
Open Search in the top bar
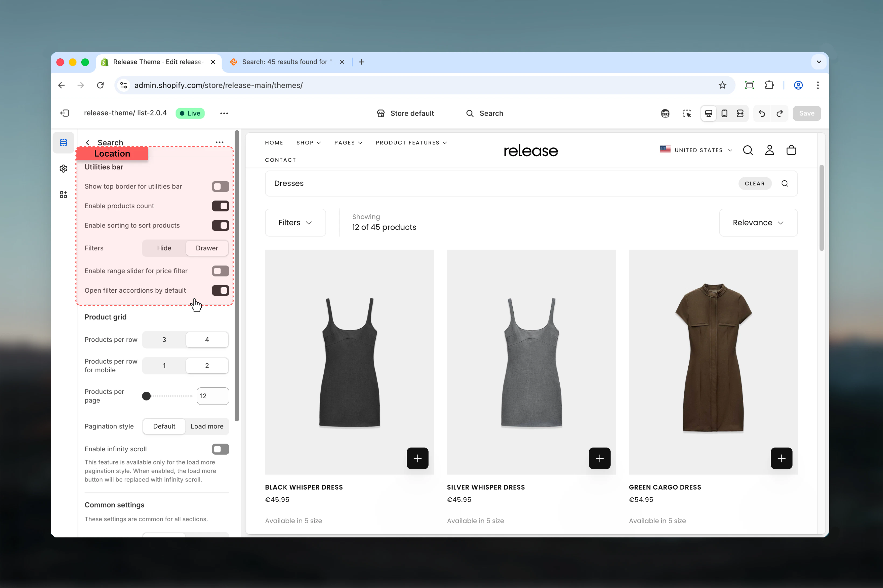tap(485, 113)
